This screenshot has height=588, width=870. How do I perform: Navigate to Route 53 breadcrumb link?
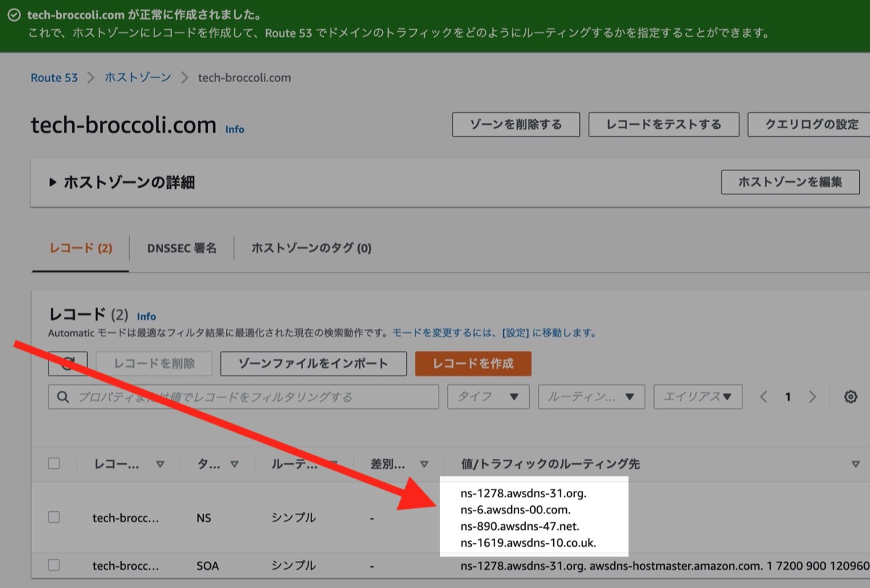54,78
